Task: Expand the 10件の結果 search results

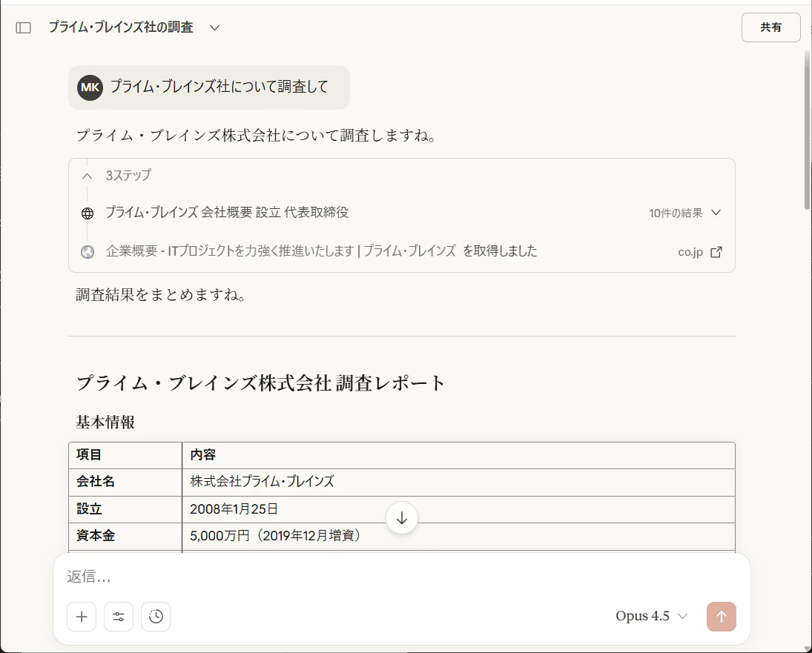Action: tap(684, 213)
